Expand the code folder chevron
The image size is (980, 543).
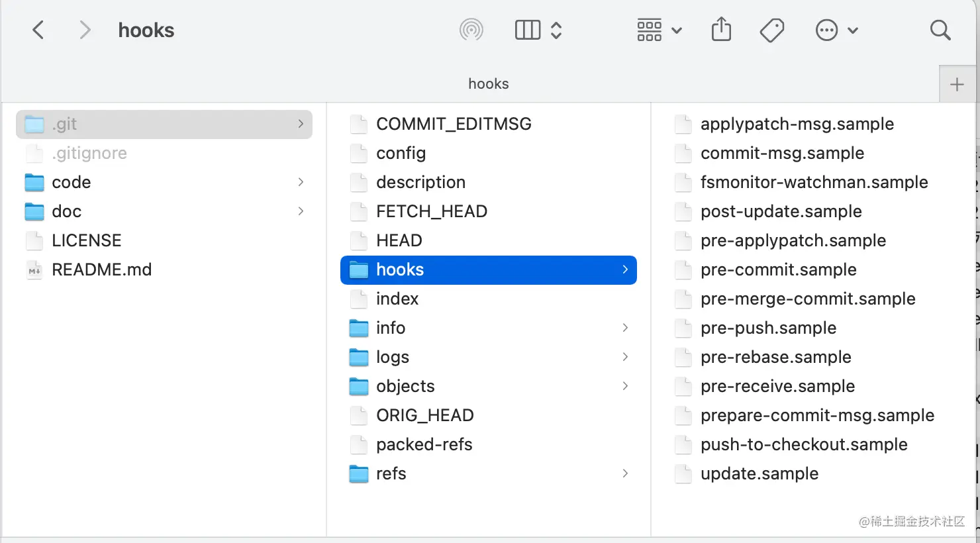(x=301, y=182)
